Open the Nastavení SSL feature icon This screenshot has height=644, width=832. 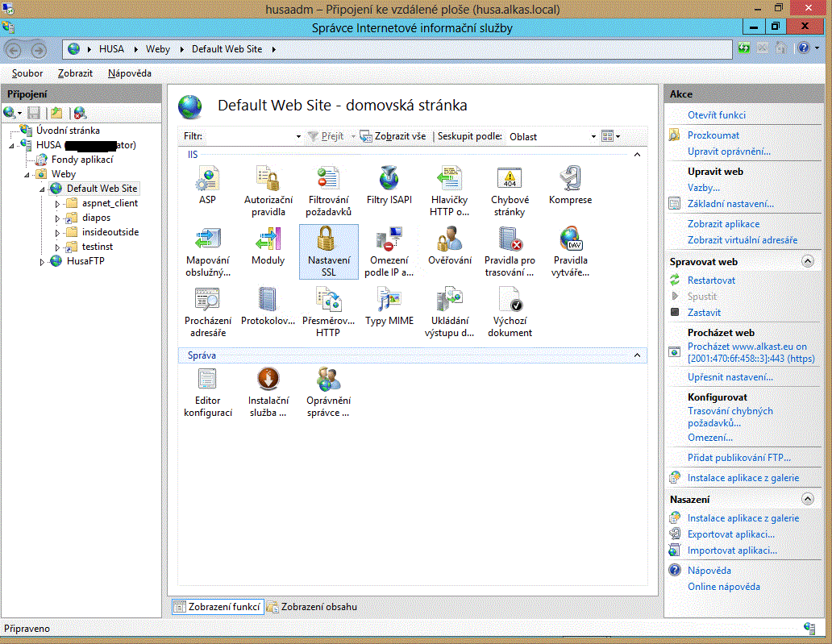click(328, 240)
